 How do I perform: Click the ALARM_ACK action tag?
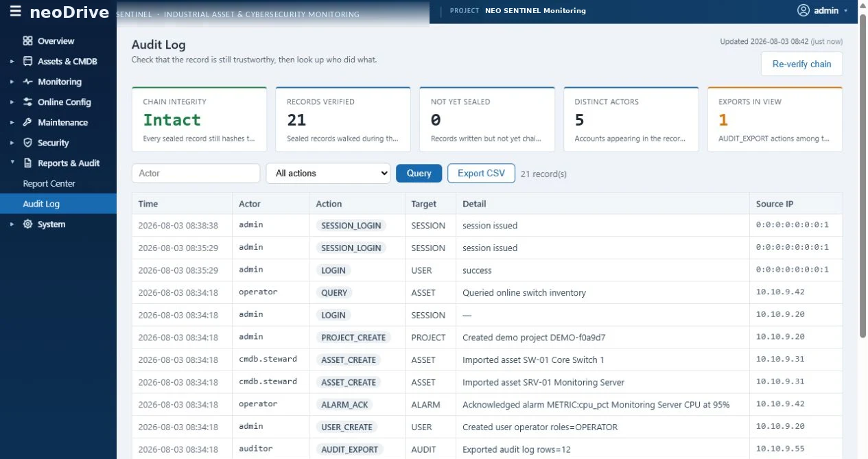[x=345, y=405]
